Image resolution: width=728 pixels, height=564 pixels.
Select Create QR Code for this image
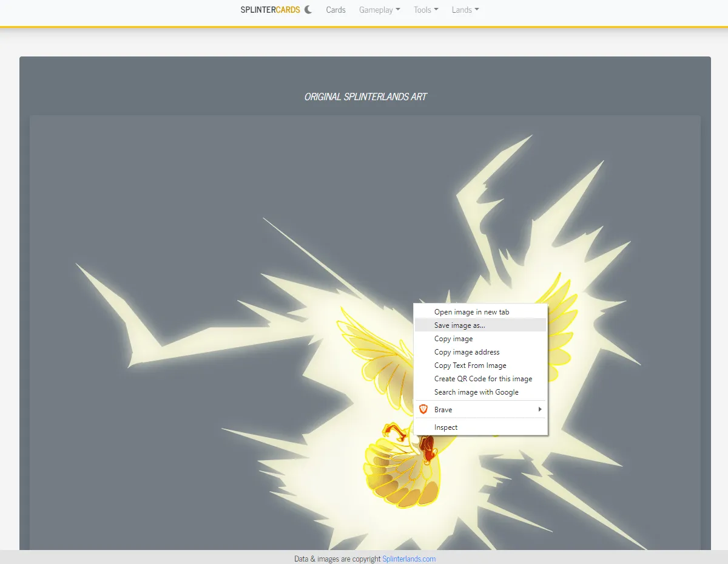coord(480,379)
